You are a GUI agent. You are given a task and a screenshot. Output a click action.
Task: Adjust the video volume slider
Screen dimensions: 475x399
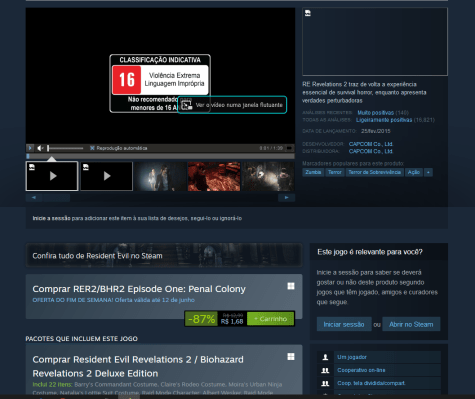[65, 148]
